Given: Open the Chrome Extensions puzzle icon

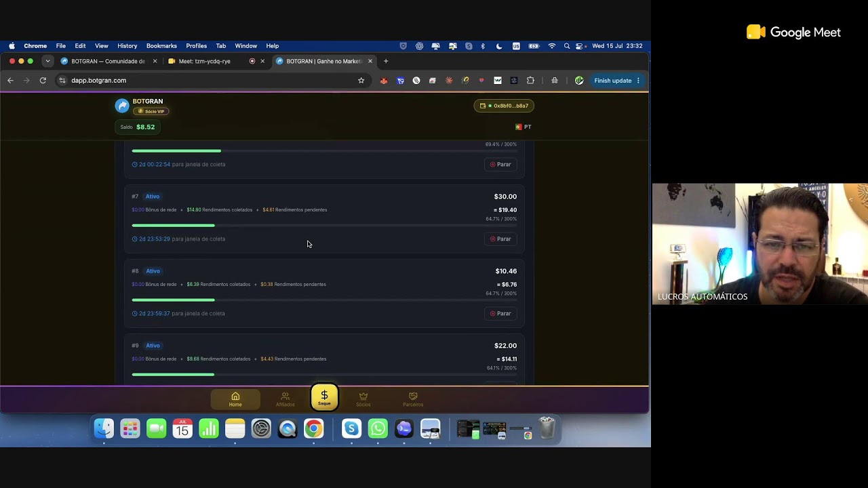Looking at the screenshot, I should pos(530,81).
